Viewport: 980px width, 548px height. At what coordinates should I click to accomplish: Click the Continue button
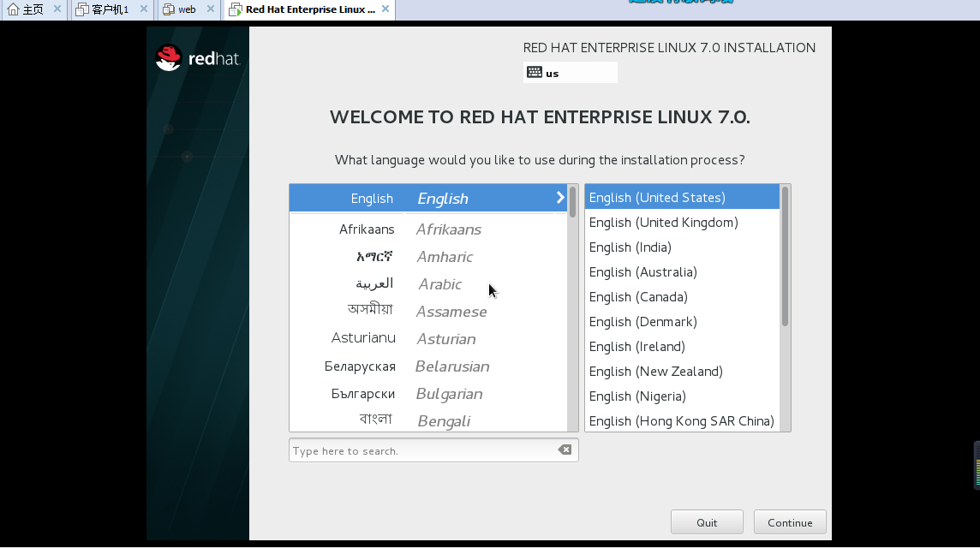[x=790, y=522]
